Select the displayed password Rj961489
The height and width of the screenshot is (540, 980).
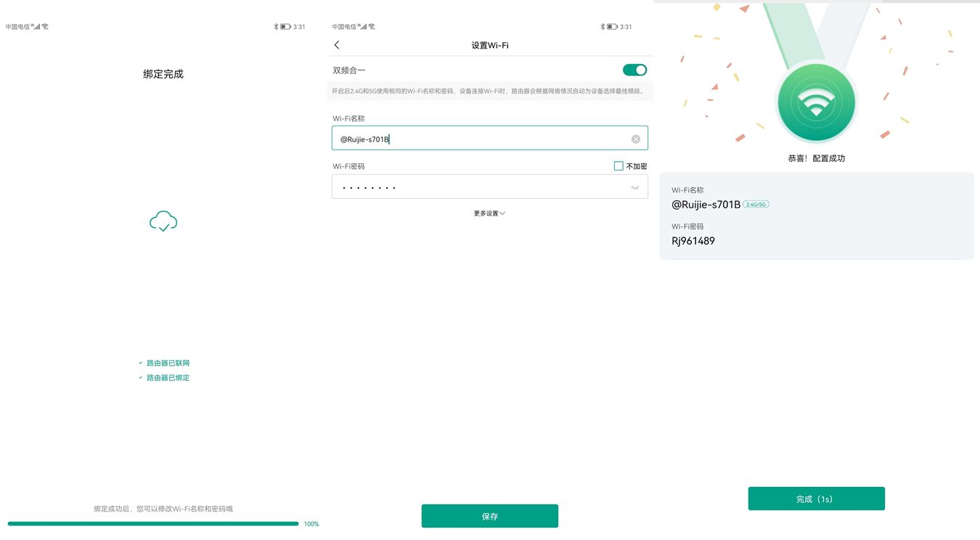coord(693,241)
